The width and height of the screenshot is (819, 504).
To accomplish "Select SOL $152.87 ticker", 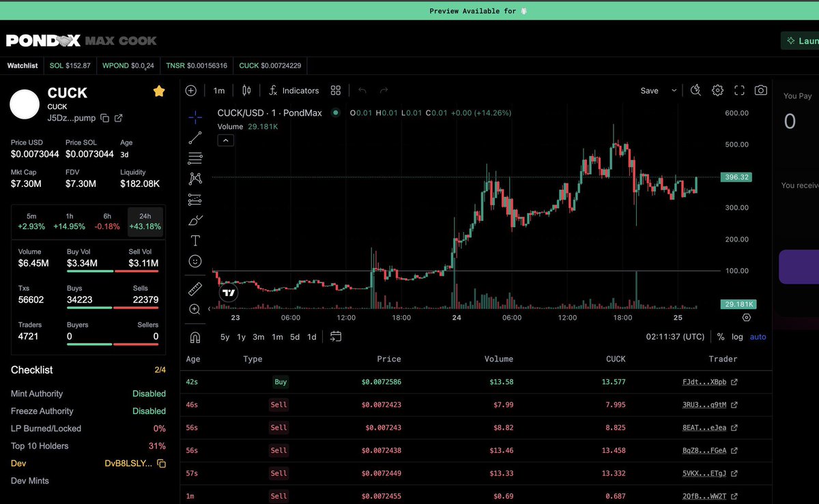I will tap(70, 65).
